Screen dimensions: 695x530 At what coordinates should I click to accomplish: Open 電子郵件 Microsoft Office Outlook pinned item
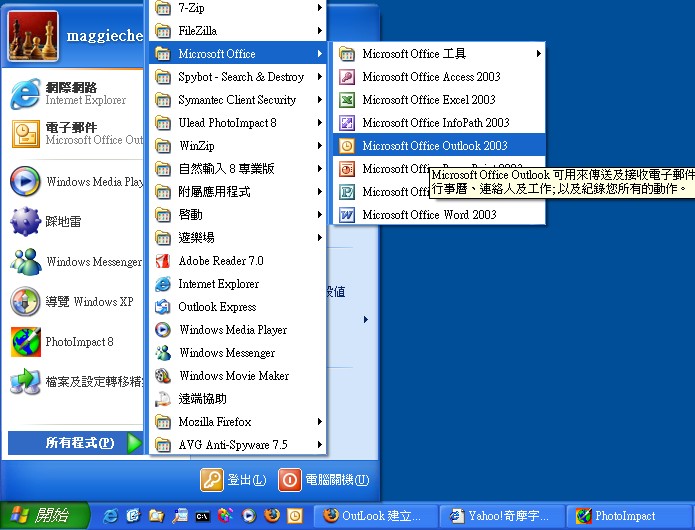tap(74, 133)
